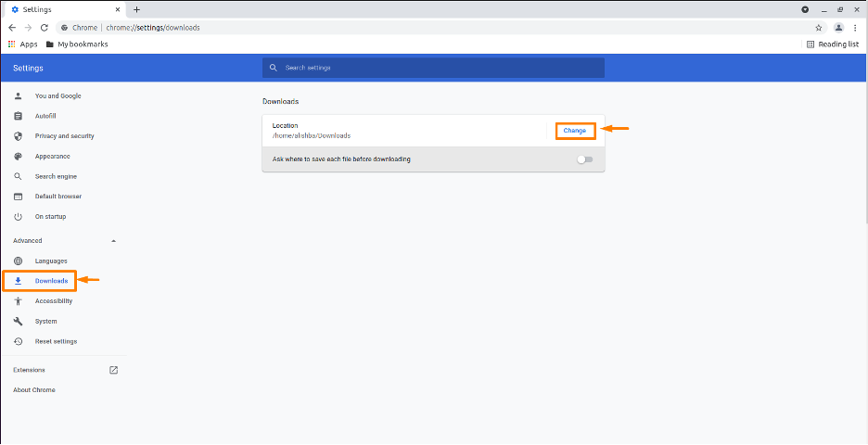Open the Reading list

pos(833,44)
